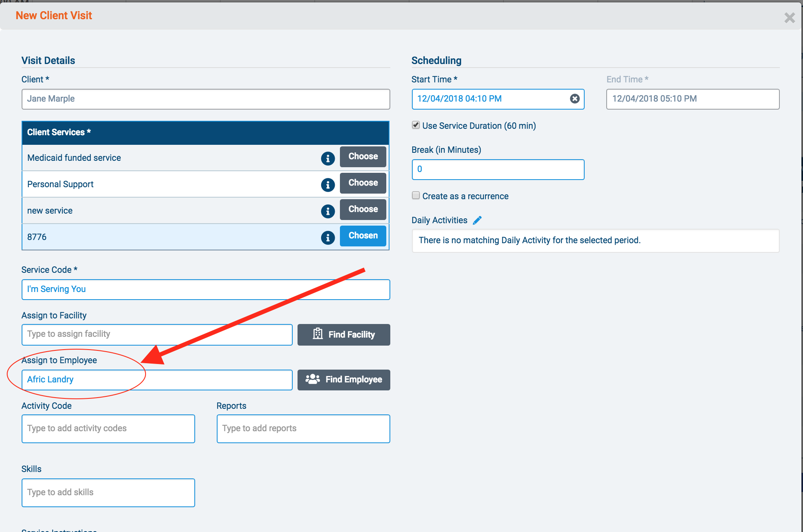This screenshot has width=803, height=532.
Task: Click the New Client Visit title
Action: (x=54, y=16)
